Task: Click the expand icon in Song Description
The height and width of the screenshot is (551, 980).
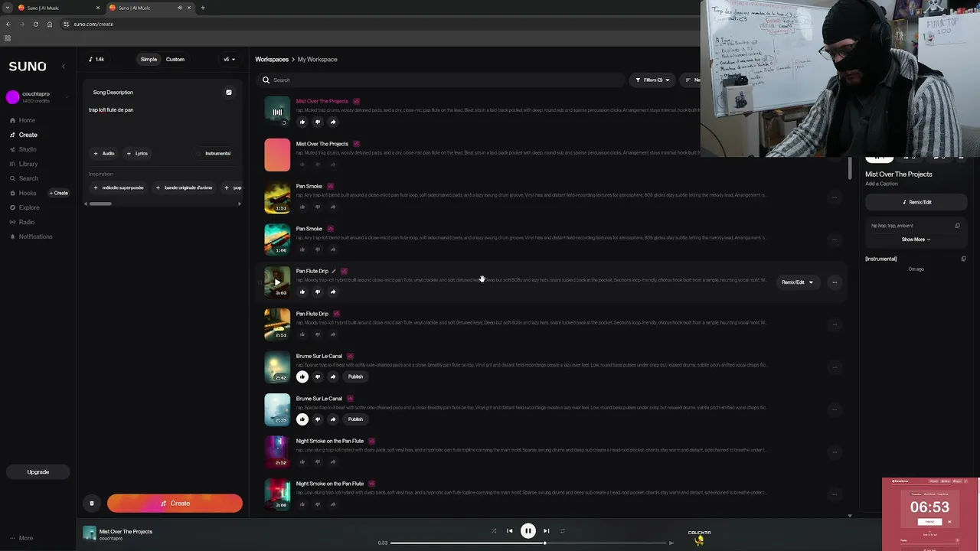Action: pos(228,93)
